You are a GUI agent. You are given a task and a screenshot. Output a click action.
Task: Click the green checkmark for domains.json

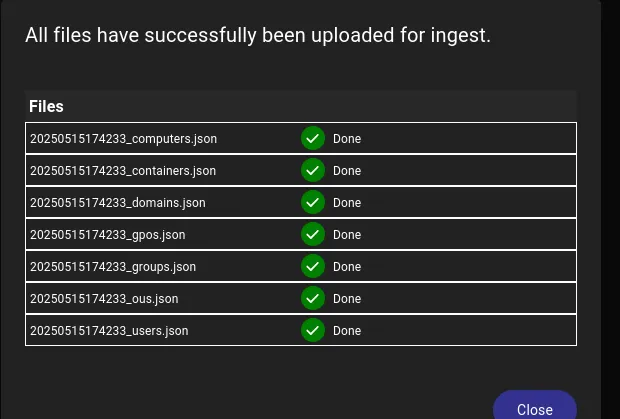point(313,202)
